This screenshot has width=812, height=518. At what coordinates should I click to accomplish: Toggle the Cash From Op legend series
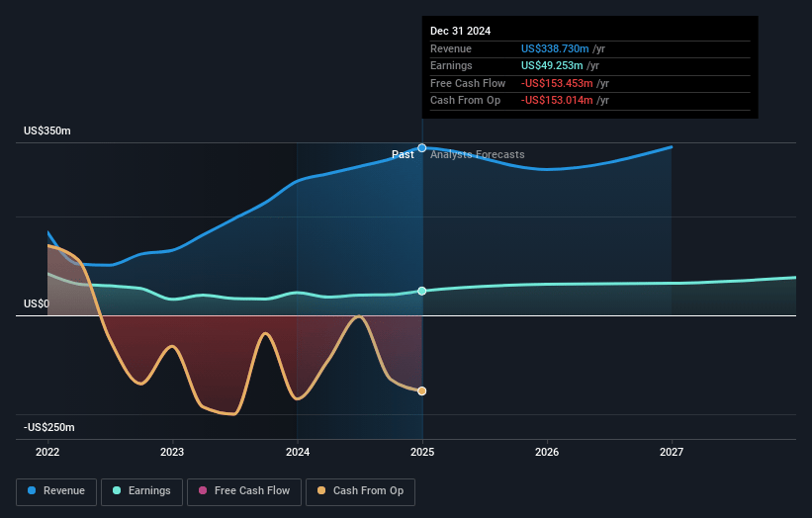[x=360, y=491]
